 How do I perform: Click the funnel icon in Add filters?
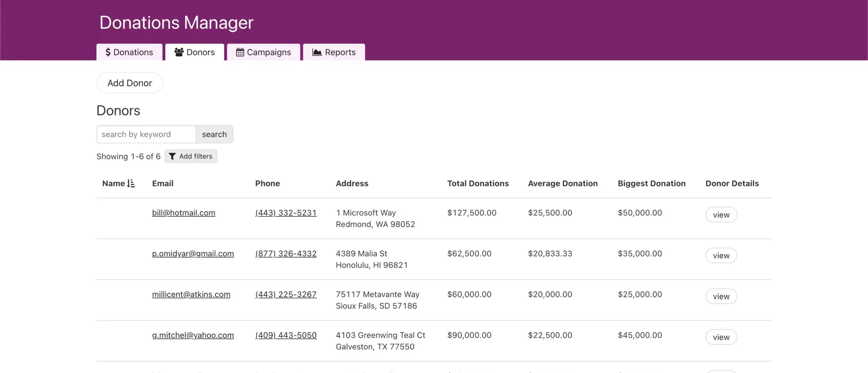pos(172,156)
